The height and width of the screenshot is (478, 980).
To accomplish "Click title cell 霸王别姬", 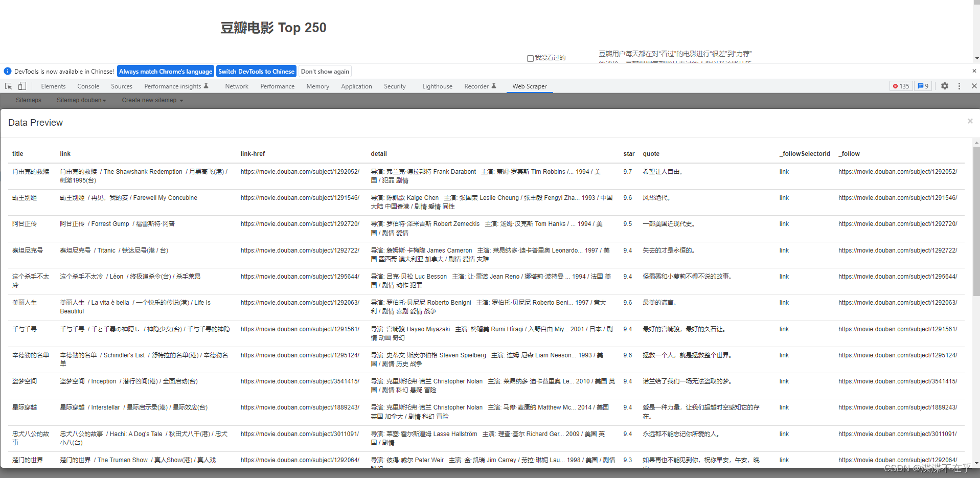I will click(25, 198).
